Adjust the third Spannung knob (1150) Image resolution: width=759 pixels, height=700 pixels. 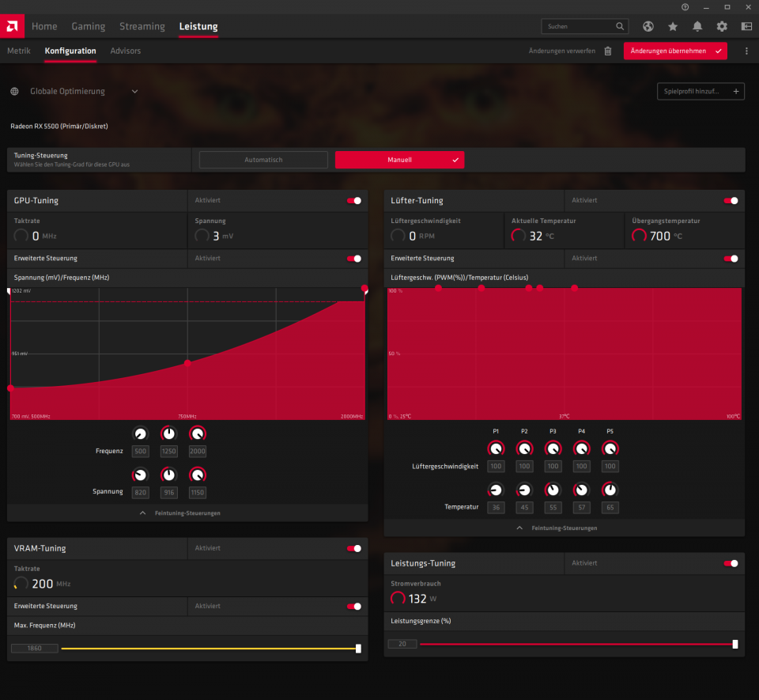coord(198,475)
